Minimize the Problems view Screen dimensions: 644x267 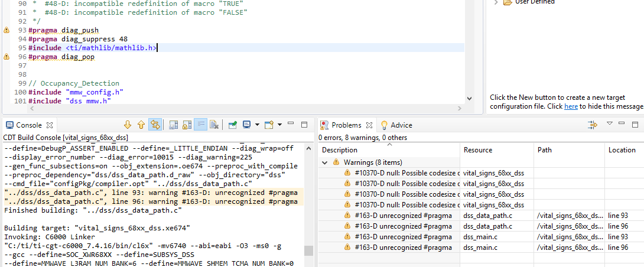(622, 123)
